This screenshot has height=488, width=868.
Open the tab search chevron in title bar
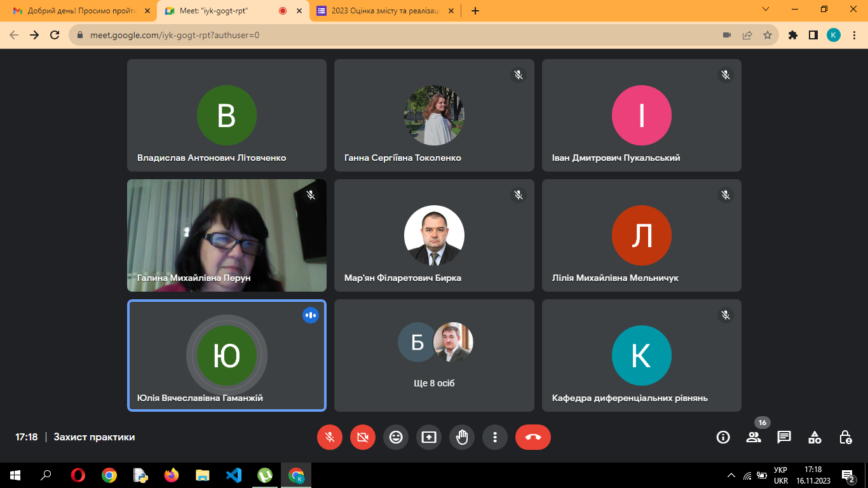[x=766, y=9]
